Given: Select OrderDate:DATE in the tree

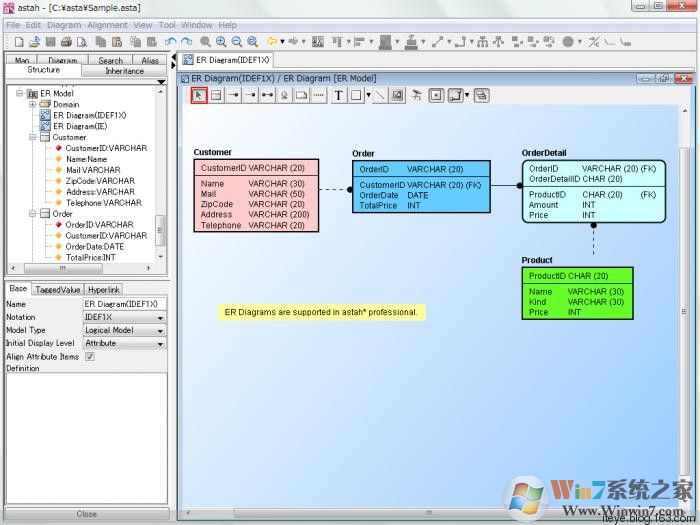Looking at the screenshot, I should (x=95, y=246).
